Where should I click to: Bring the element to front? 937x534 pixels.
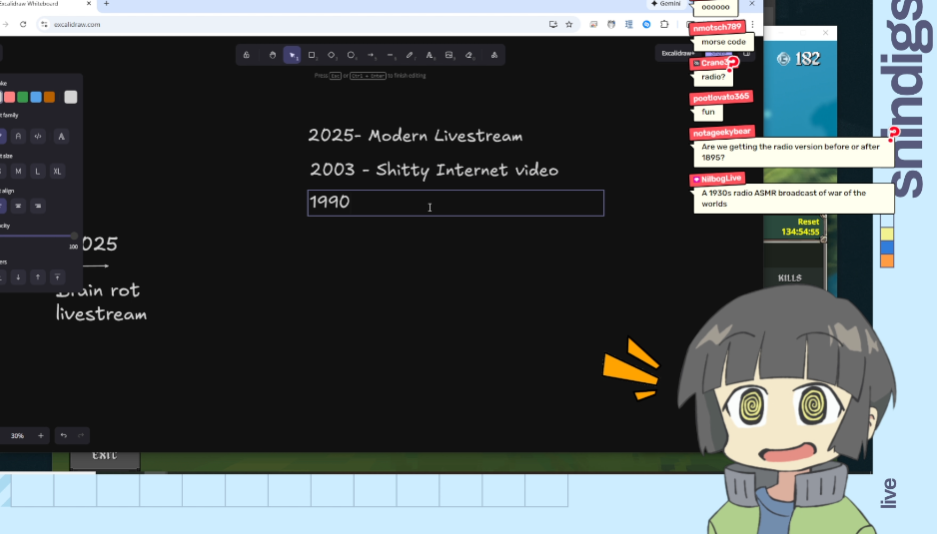coord(57,277)
